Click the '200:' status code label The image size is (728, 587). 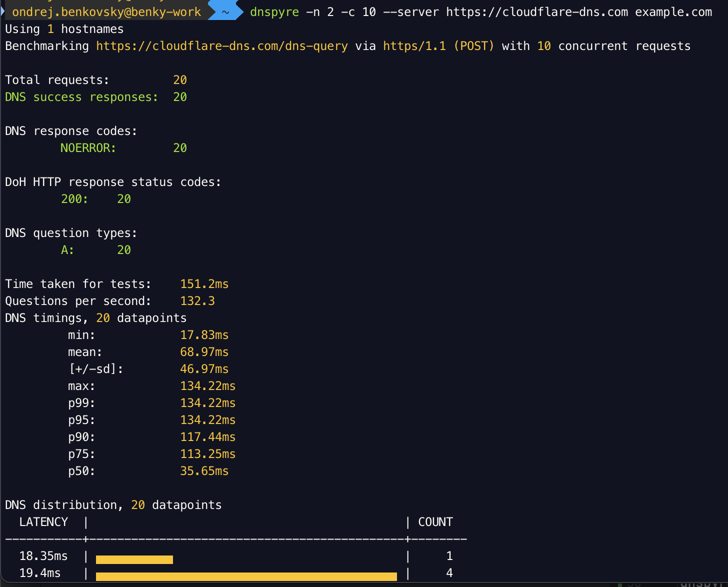[74, 199]
